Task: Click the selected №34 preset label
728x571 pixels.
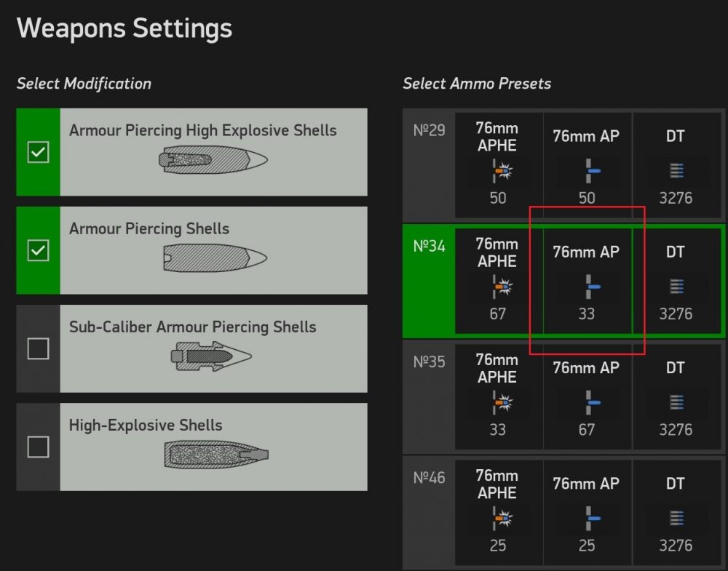Action: [x=429, y=247]
